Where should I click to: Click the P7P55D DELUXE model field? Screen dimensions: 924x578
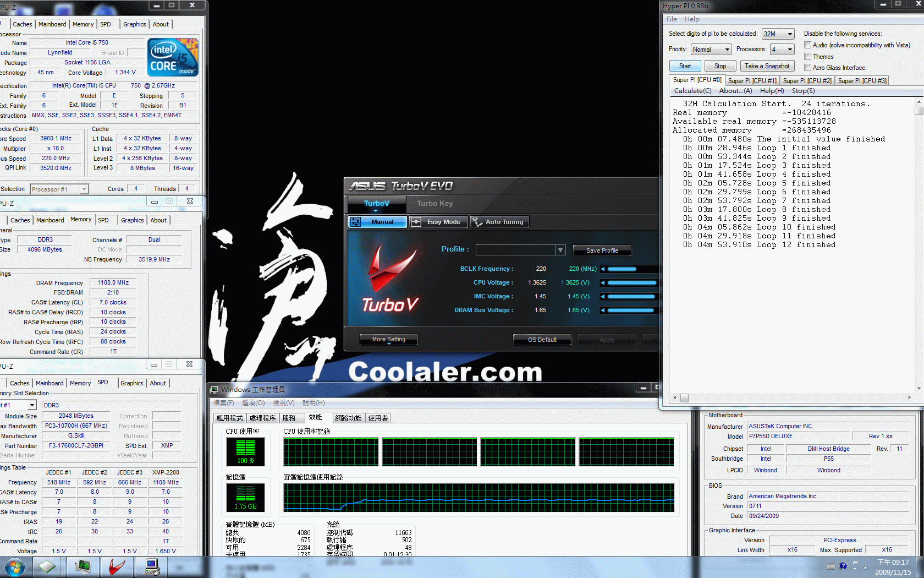tap(799, 437)
